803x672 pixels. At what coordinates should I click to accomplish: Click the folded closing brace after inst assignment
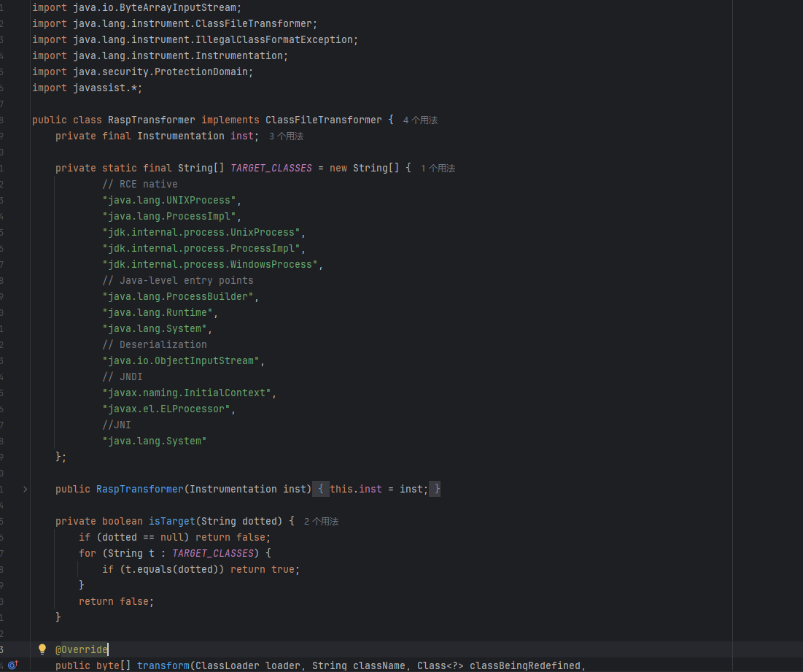pos(435,489)
